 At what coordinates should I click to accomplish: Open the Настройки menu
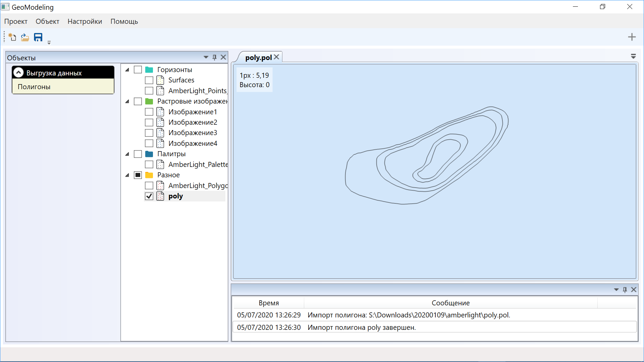[85, 21]
